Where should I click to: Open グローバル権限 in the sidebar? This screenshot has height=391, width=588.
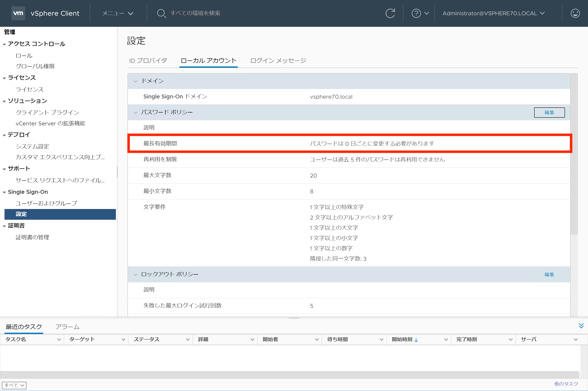[35, 66]
